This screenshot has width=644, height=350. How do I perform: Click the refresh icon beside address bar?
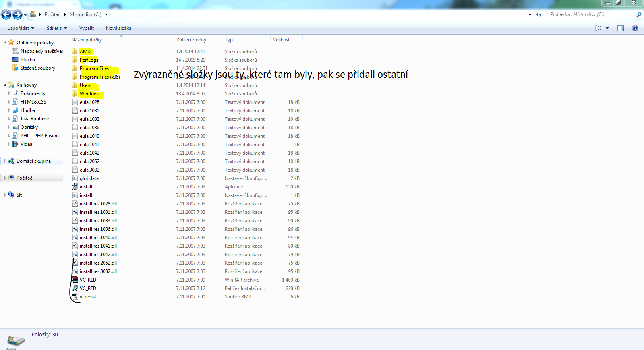(x=539, y=15)
